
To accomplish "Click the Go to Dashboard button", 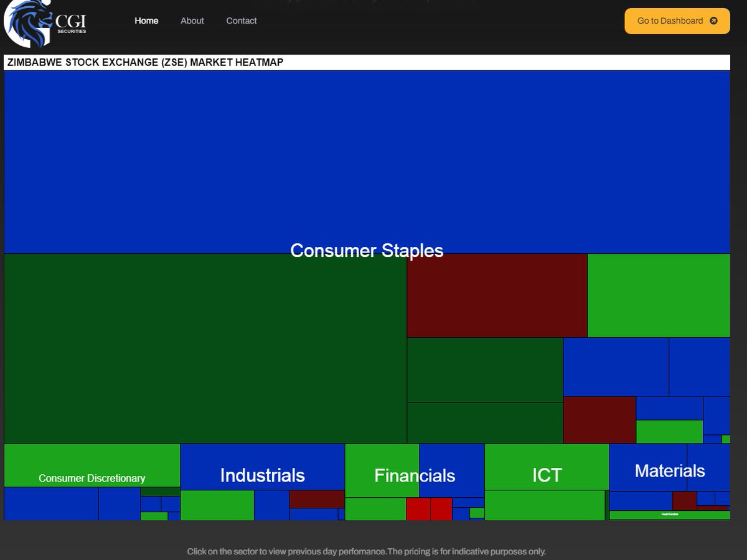I will pyautogui.click(x=677, y=21).
